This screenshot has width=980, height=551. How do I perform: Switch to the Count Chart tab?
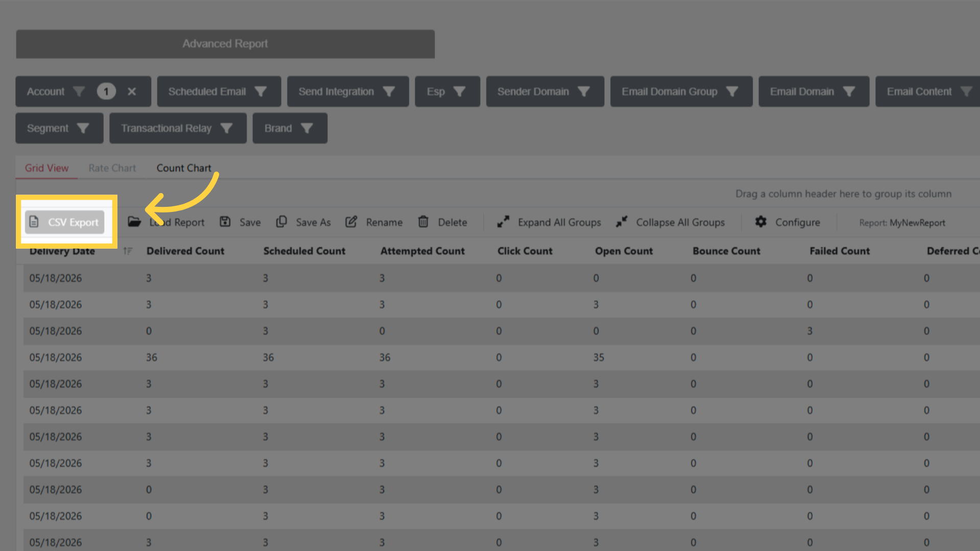click(183, 168)
